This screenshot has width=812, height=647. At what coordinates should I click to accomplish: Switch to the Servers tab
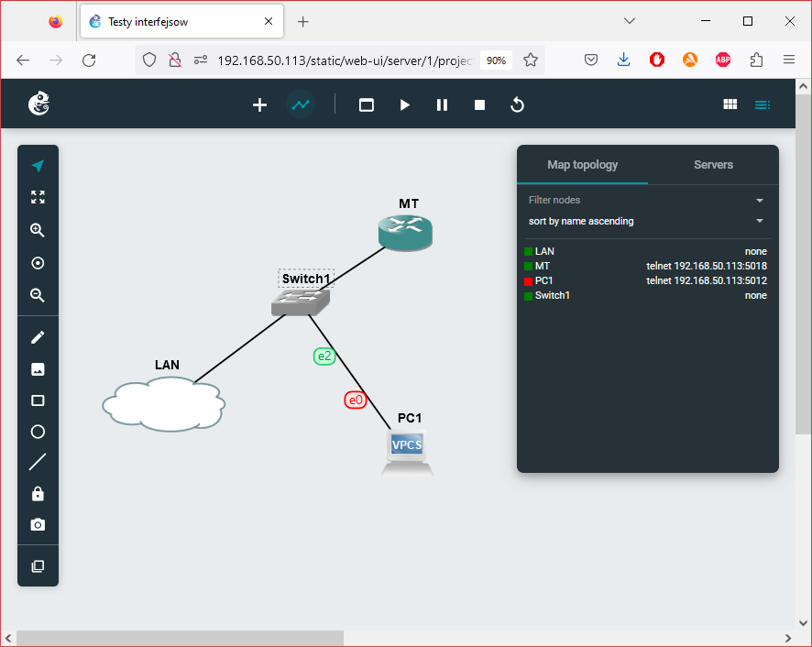pyautogui.click(x=713, y=165)
